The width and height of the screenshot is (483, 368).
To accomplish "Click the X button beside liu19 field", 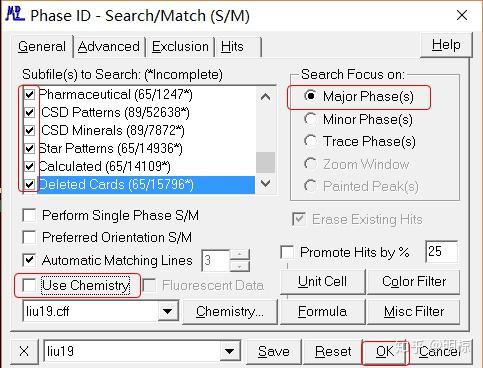I will [x=24, y=351].
